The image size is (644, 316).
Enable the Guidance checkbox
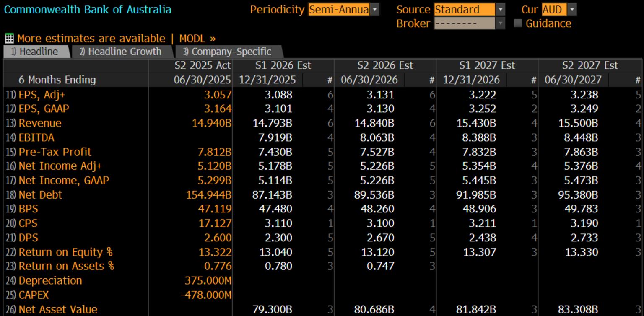518,23
